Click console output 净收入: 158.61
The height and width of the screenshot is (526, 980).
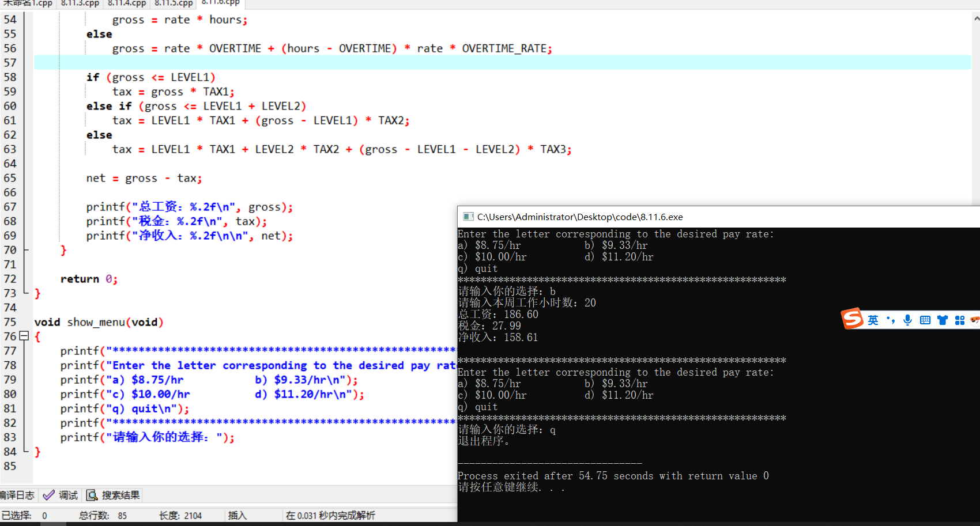point(498,338)
